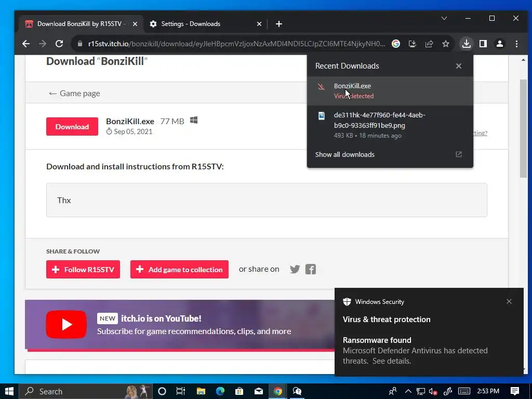532x399 pixels.
Task: Close the Recent Downloads popup
Action: (459, 66)
